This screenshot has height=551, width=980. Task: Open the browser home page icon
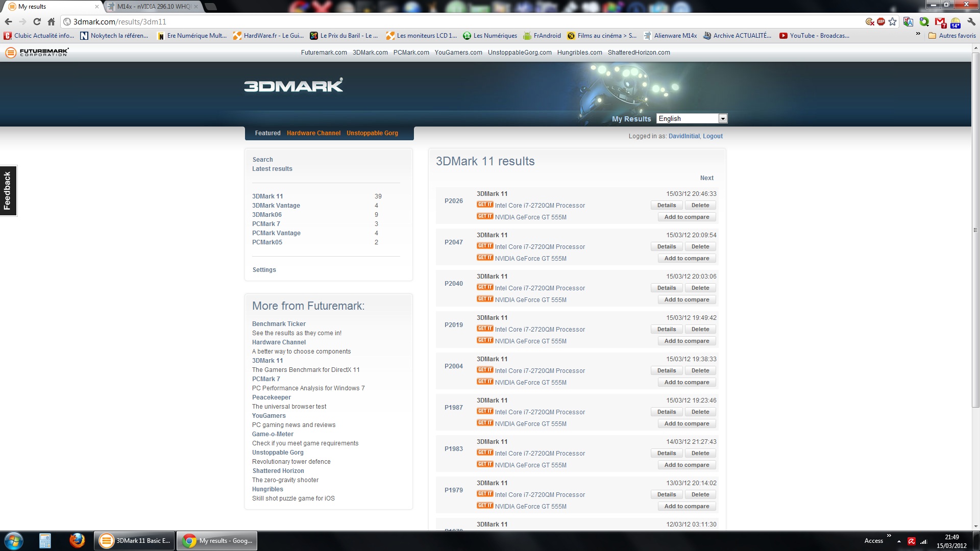[x=51, y=21]
